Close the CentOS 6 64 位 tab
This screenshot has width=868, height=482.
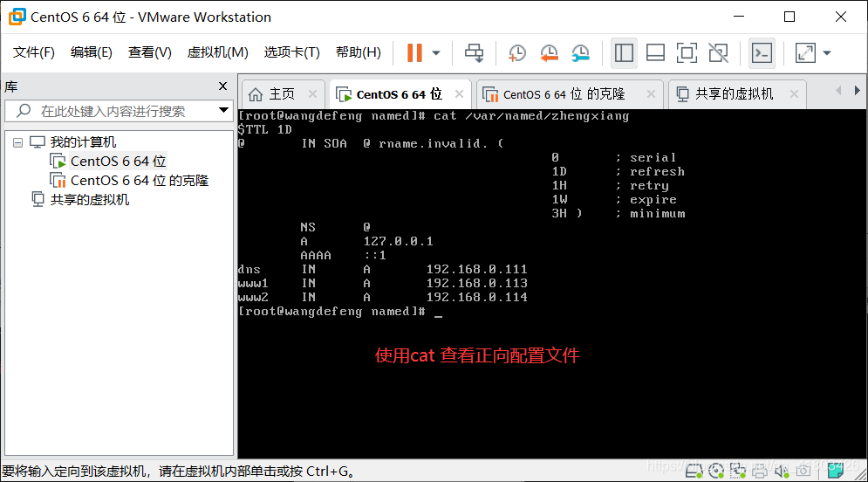[459, 94]
